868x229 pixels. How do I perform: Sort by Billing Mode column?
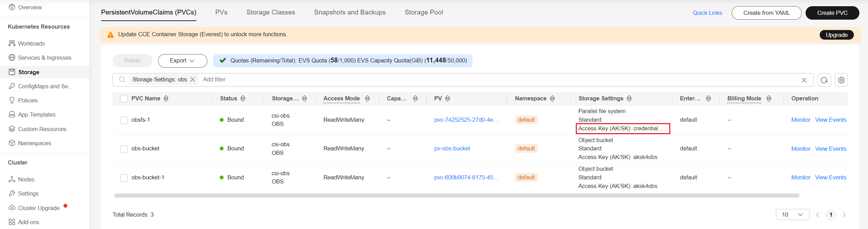pyautogui.click(x=769, y=99)
